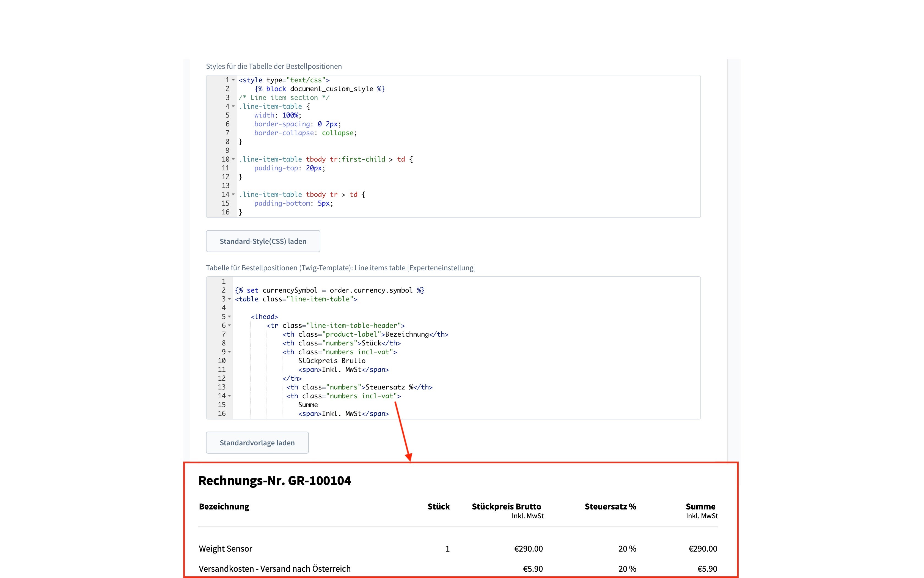Click the 'Summe' code line 15
This screenshot has height=578, width=924.
click(308, 404)
